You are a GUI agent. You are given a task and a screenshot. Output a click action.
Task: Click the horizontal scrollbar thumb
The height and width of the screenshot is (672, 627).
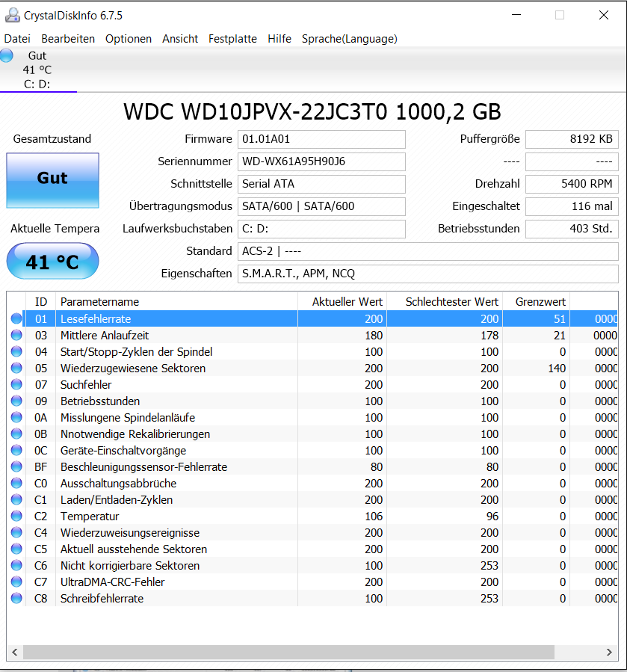(x=289, y=653)
